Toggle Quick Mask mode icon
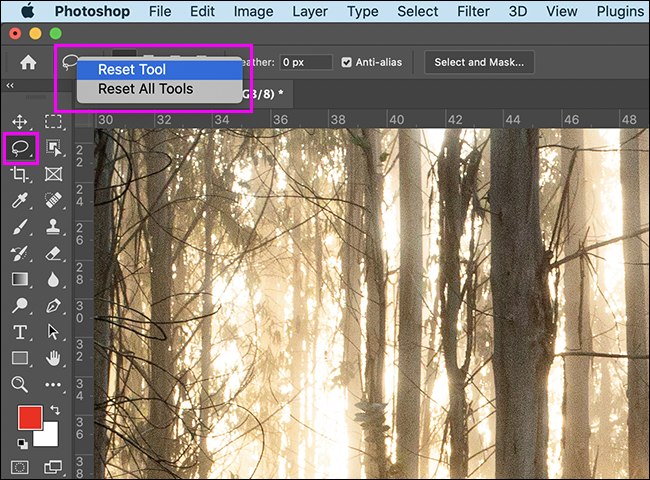Screen dimensions: 650x480 20,467
